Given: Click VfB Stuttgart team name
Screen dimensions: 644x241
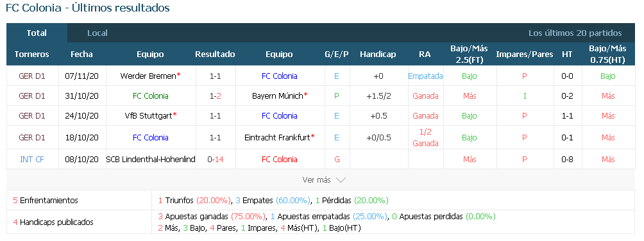Looking at the screenshot, I should click(150, 116).
